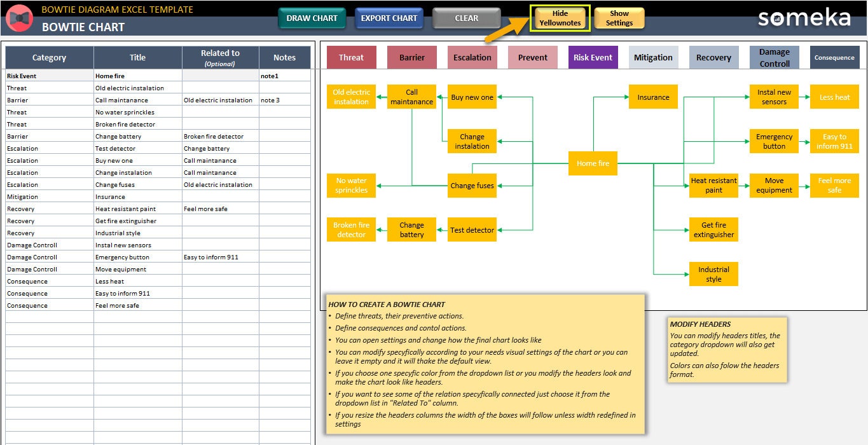
Task: Select the Threat header swatch
Action: click(351, 57)
